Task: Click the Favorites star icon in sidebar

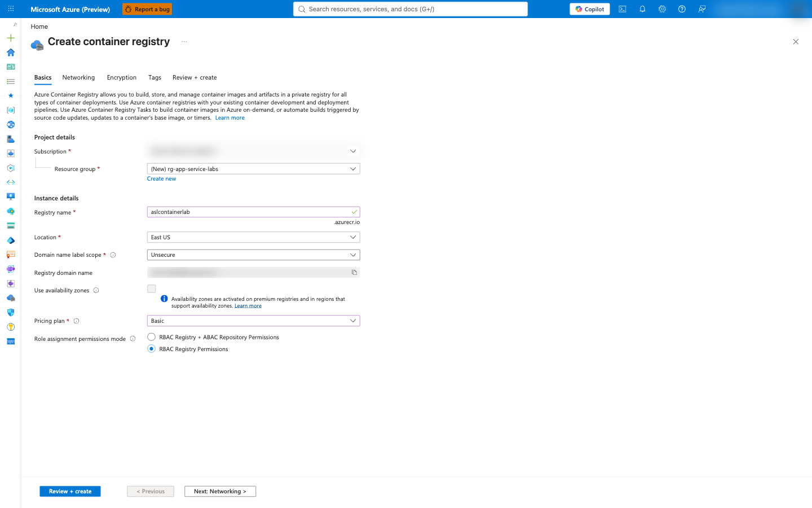Action: click(x=11, y=95)
